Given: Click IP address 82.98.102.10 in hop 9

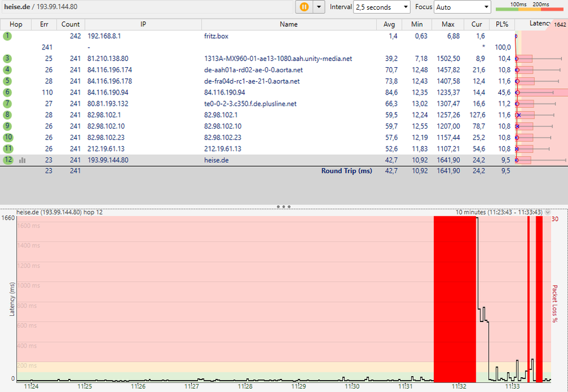Looking at the screenshot, I should pos(106,126).
